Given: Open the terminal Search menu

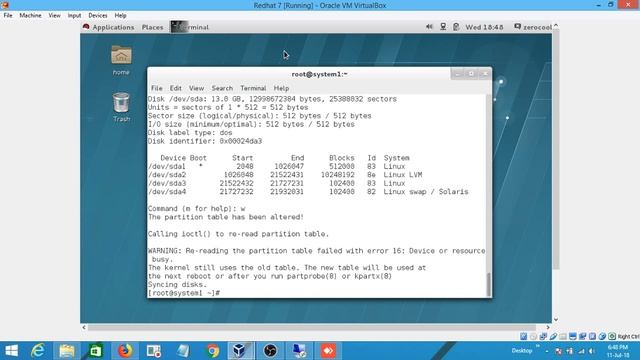Looking at the screenshot, I should point(222,88).
